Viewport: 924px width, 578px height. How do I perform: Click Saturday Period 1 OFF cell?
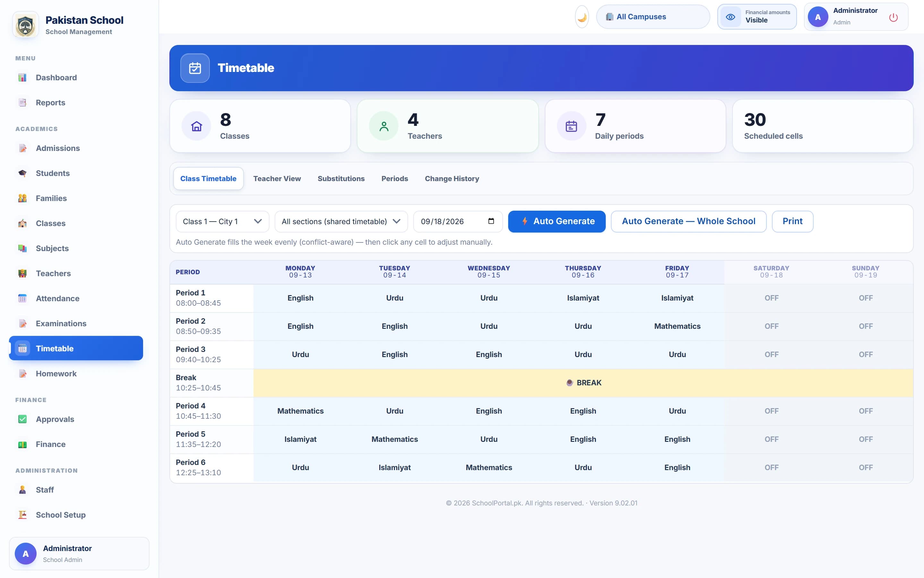(x=771, y=298)
